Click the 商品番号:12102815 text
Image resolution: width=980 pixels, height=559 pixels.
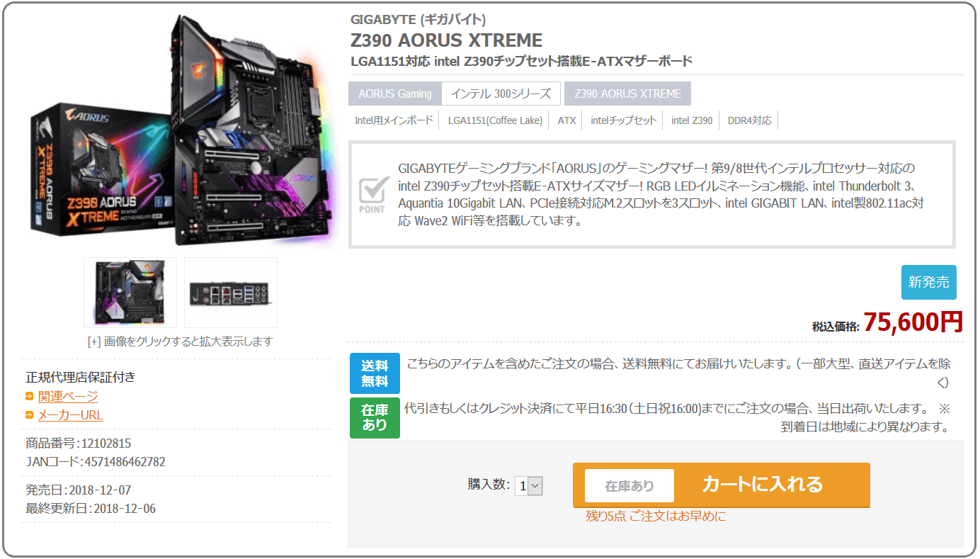(79, 444)
